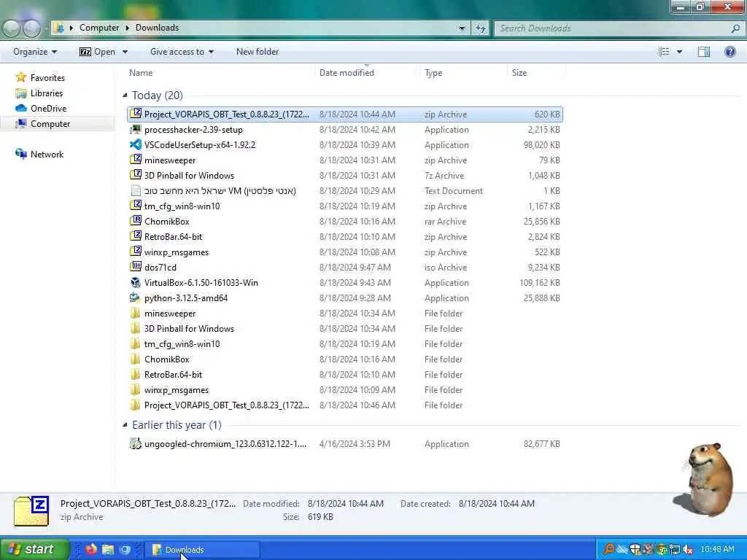The height and width of the screenshot is (560, 747).
Task: Select the RetroBar.64-bit zip archive icon
Action: point(136,237)
